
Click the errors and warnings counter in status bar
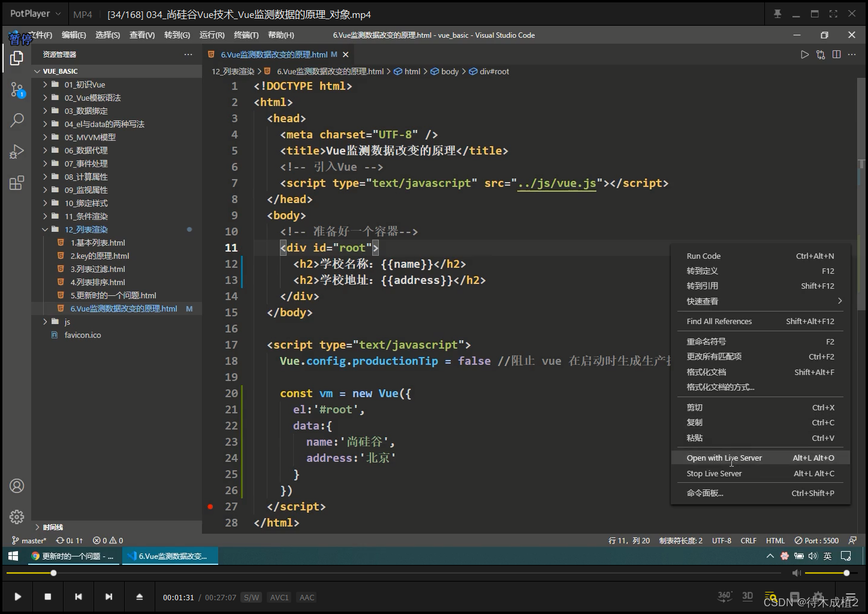[108, 540]
